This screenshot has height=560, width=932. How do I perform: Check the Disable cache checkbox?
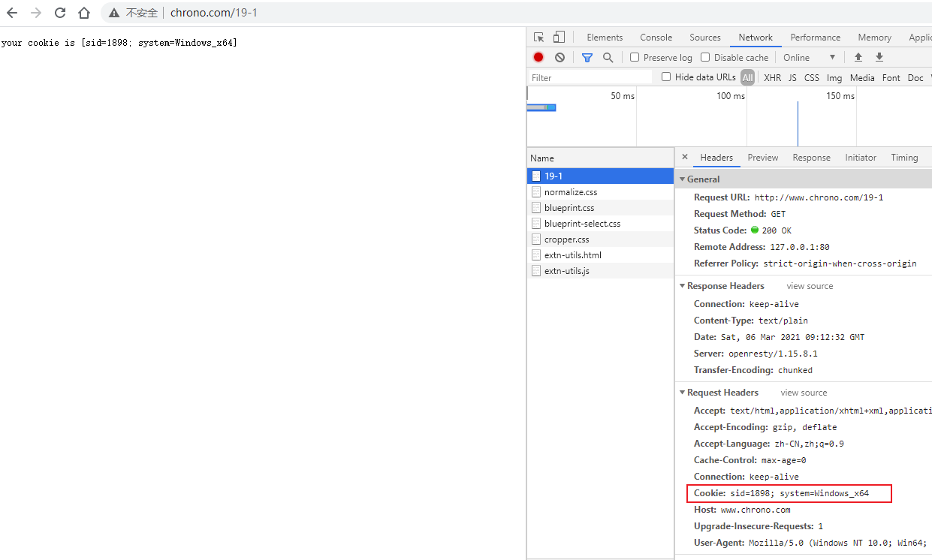coord(705,58)
